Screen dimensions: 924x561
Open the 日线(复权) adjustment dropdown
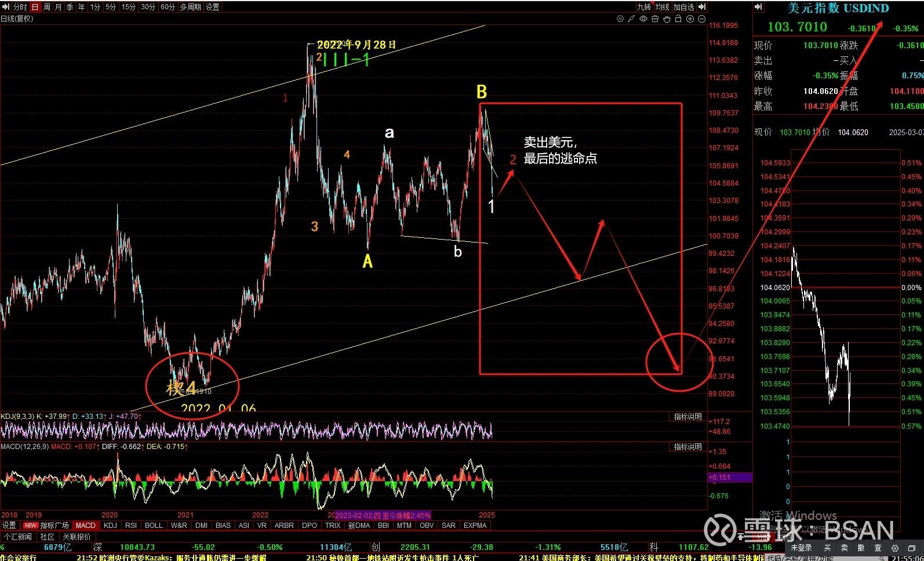tap(17, 19)
